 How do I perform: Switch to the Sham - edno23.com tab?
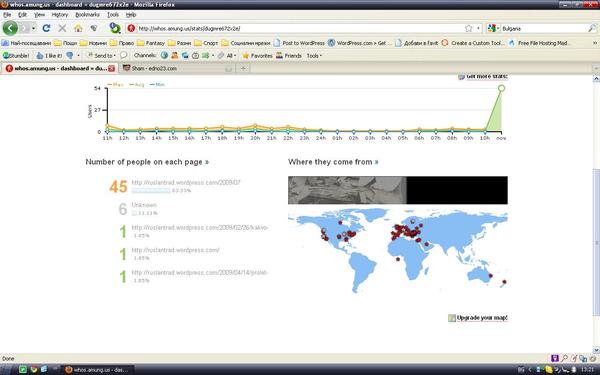(x=177, y=68)
